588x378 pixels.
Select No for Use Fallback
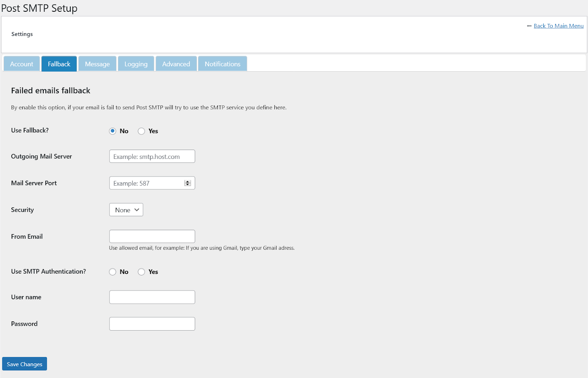pos(112,131)
